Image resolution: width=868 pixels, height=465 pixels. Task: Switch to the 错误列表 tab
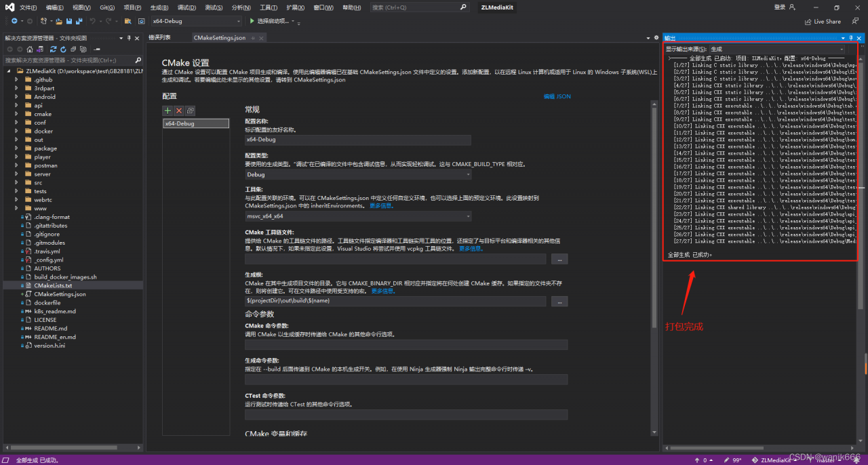click(160, 38)
